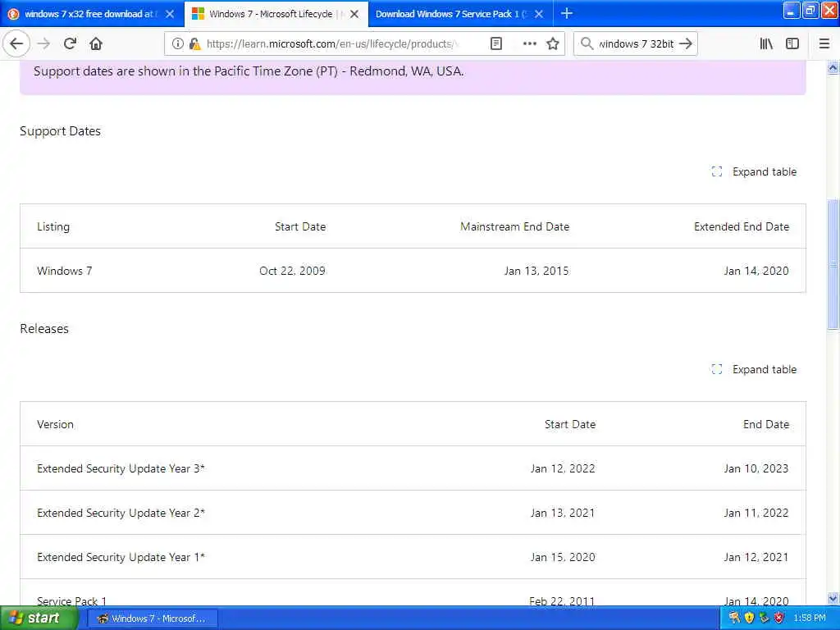Select the Windows 7 listing cell
The width and height of the screenshot is (840, 630).
tap(64, 271)
